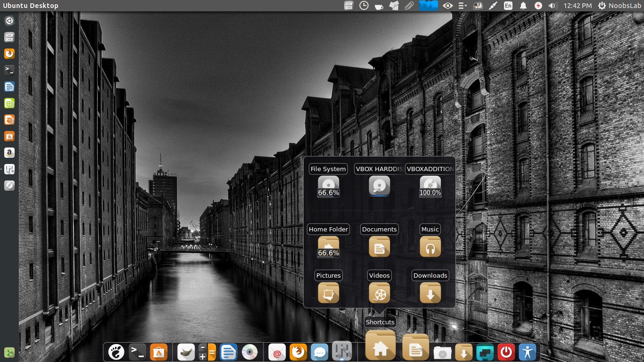Image resolution: width=644 pixels, height=362 pixels.
Task: Launch Amazon from the left launcher
Action: tap(9, 153)
